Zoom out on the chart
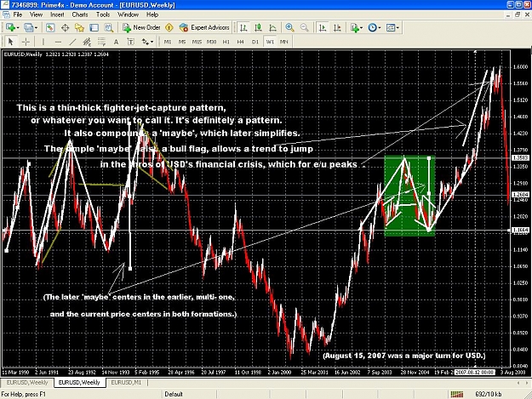This screenshot has width=532, height=399. 305,28
